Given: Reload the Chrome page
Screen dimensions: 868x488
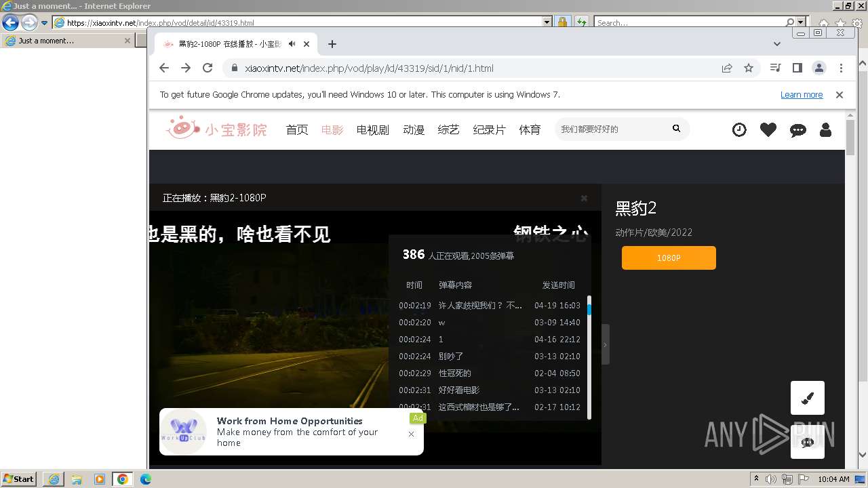Looking at the screenshot, I should (208, 68).
